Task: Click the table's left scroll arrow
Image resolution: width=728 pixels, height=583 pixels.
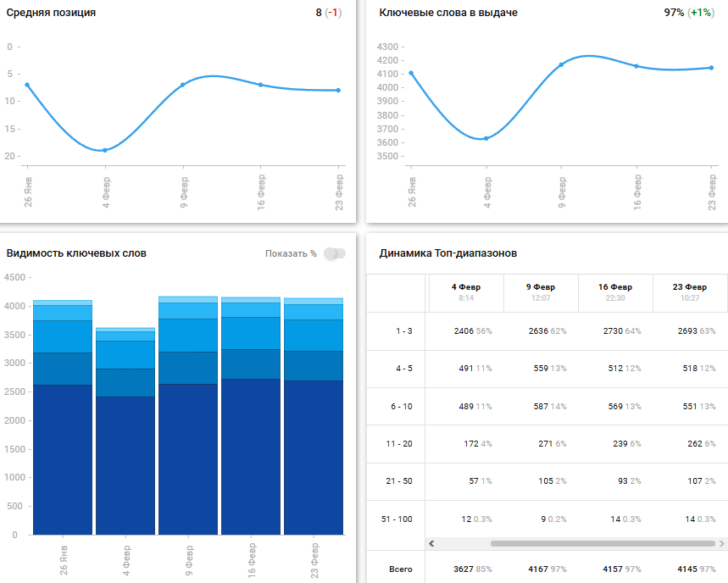Action: (x=431, y=543)
